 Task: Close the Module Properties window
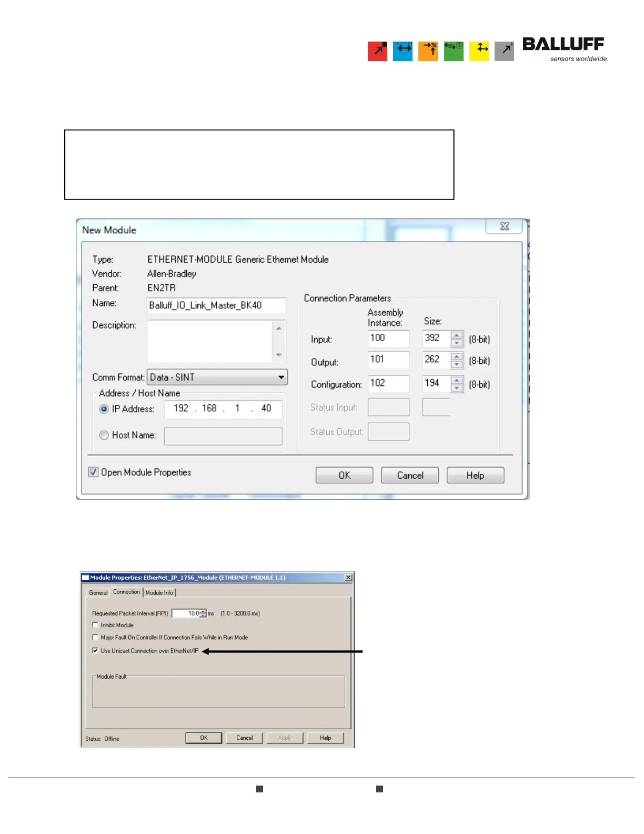[348, 578]
